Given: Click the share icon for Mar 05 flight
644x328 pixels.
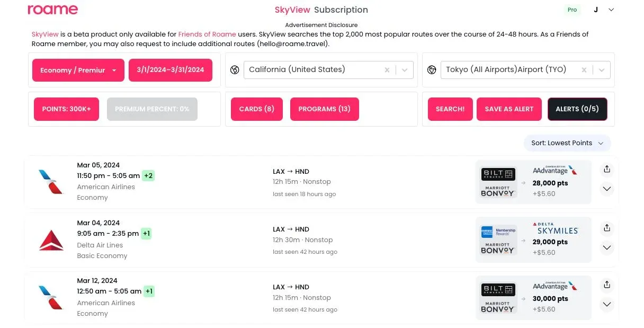Looking at the screenshot, I should pyautogui.click(x=607, y=170).
